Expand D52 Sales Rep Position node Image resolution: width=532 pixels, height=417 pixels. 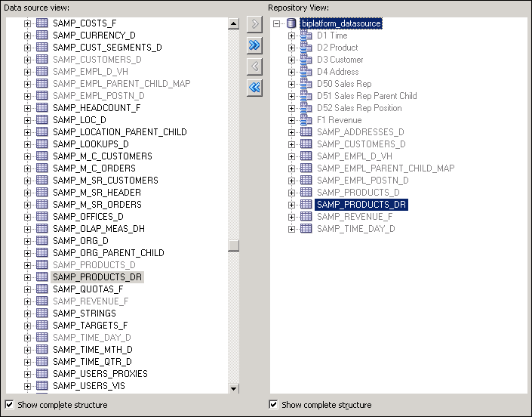(x=291, y=108)
